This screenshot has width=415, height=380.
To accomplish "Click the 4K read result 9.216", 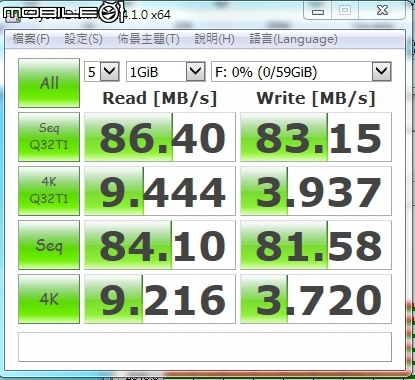I will (160, 299).
